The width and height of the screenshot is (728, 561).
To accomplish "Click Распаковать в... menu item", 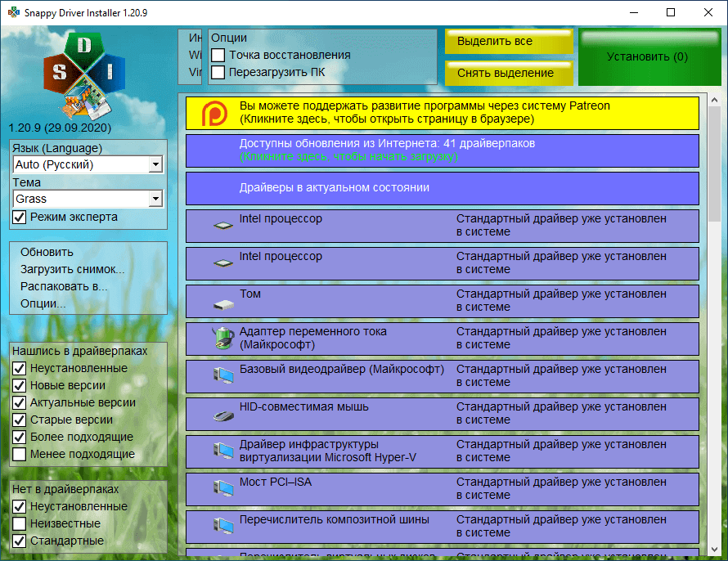I will coord(64,287).
